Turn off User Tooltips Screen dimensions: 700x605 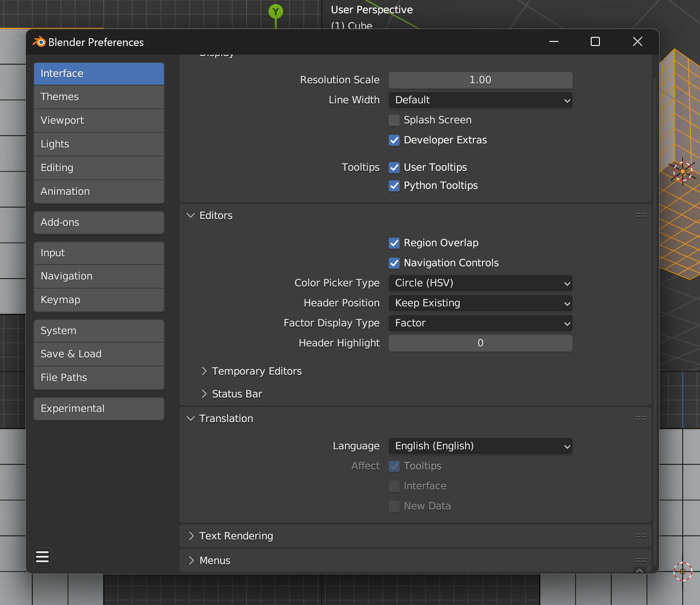coord(394,168)
